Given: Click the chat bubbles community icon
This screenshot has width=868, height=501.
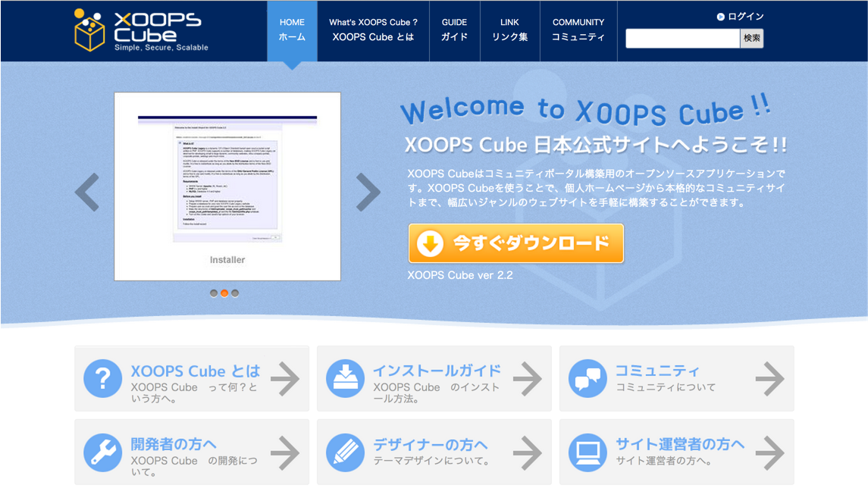Looking at the screenshot, I should [x=588, y=379].
